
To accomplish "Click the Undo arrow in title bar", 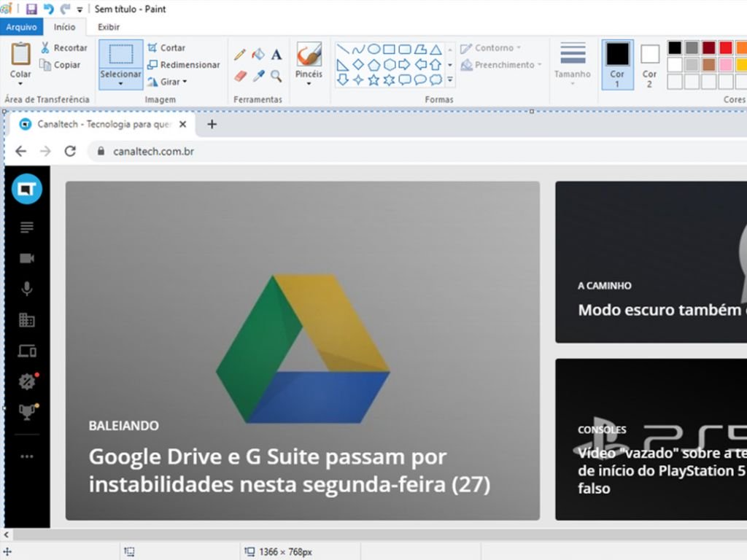I will (49, 9).
